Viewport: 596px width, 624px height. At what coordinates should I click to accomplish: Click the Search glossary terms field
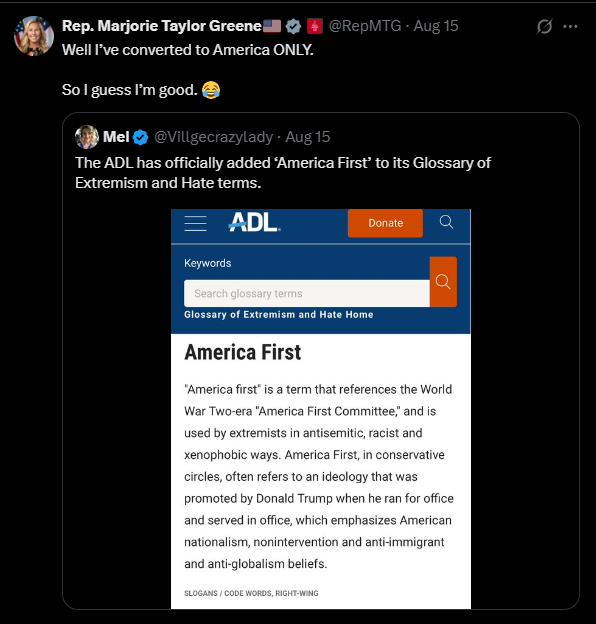(307, 294)
